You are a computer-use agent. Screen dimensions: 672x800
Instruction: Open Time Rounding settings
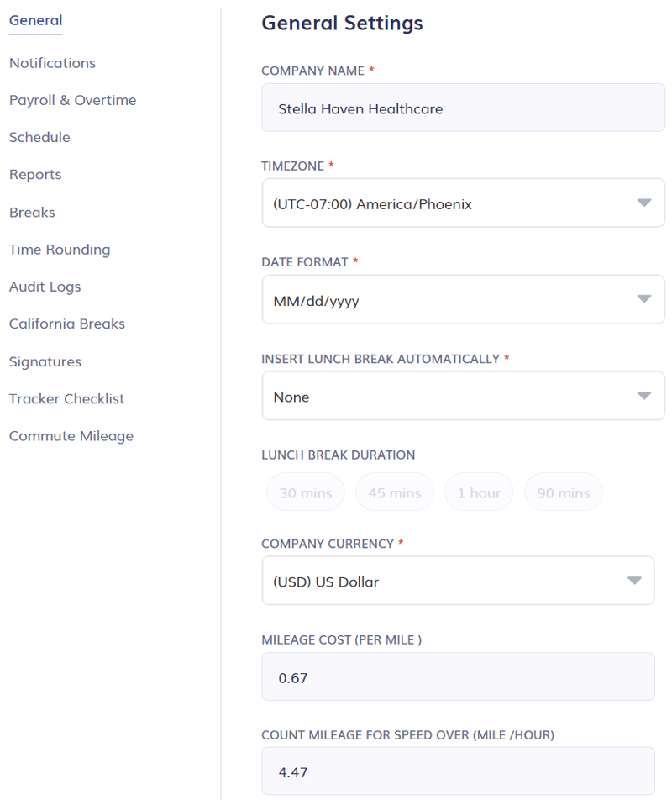click(60, 250)
